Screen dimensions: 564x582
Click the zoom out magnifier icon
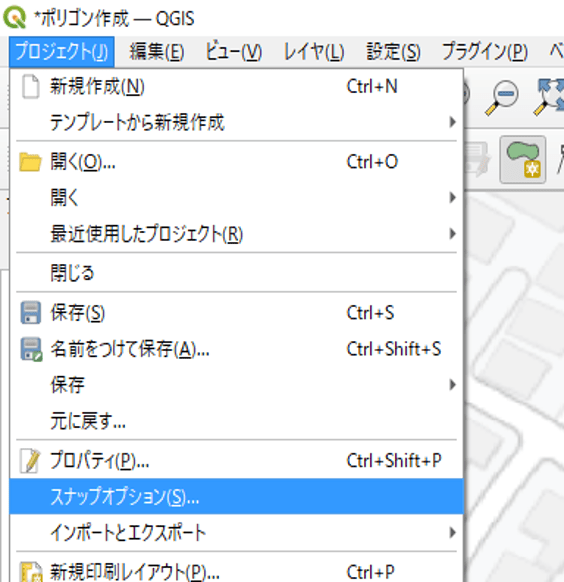click(502, 97)
